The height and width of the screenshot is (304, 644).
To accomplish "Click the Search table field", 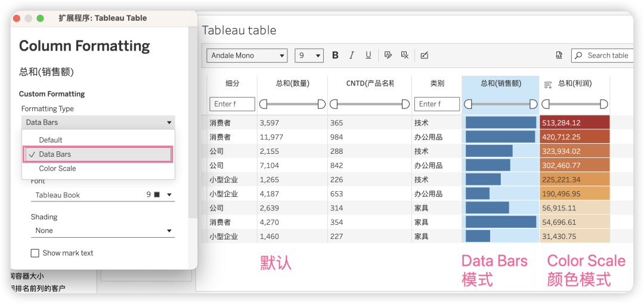I will click(603, 55).
